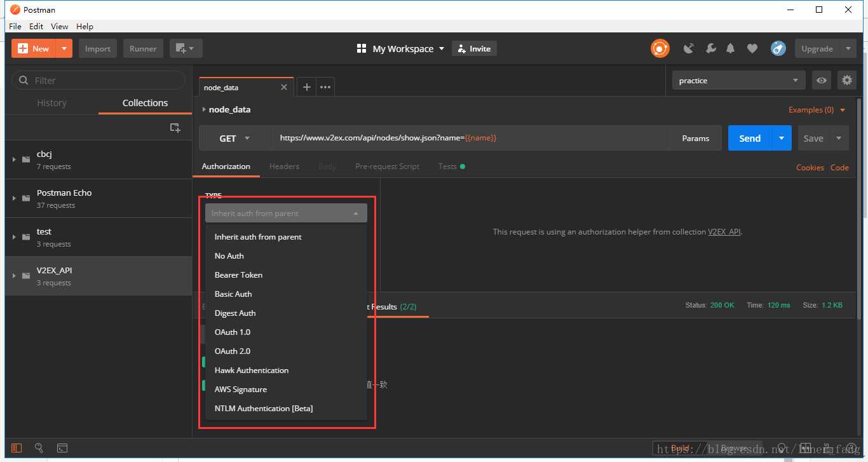The width and height of the screenshot is (868, 462).
Task: Click the V2EX_API folder icon
Action: [26, 276]
